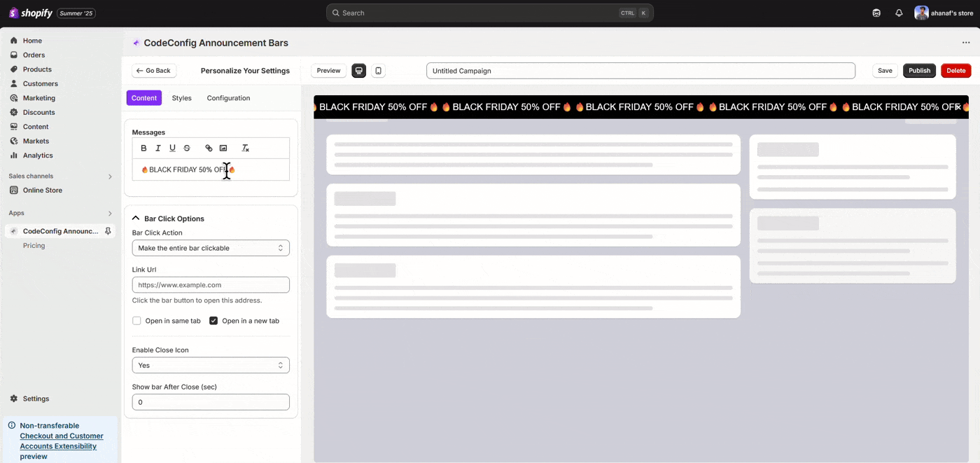Open Checkout and Customer Accounts Extensibility link
Screen dimensions: 980x463
tap(62, 441)
